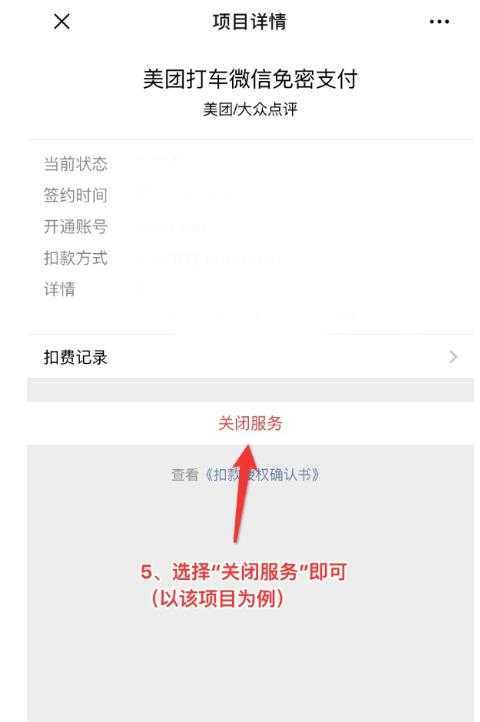Image resolution: width=480 pixels, height=722 pixels.
Task: Click the 项目详情 page title
Action: pyautogui.click(x=249, y=21)
